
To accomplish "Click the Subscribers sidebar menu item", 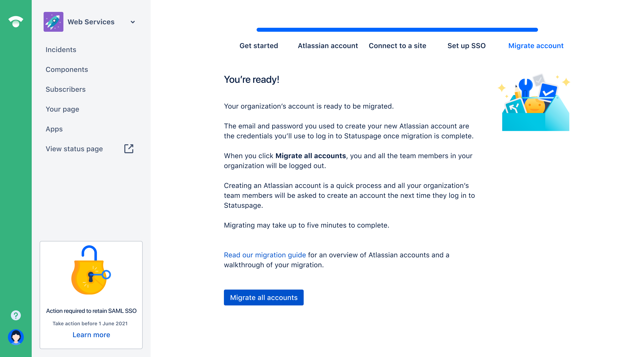I will click(x=65, y=89).
